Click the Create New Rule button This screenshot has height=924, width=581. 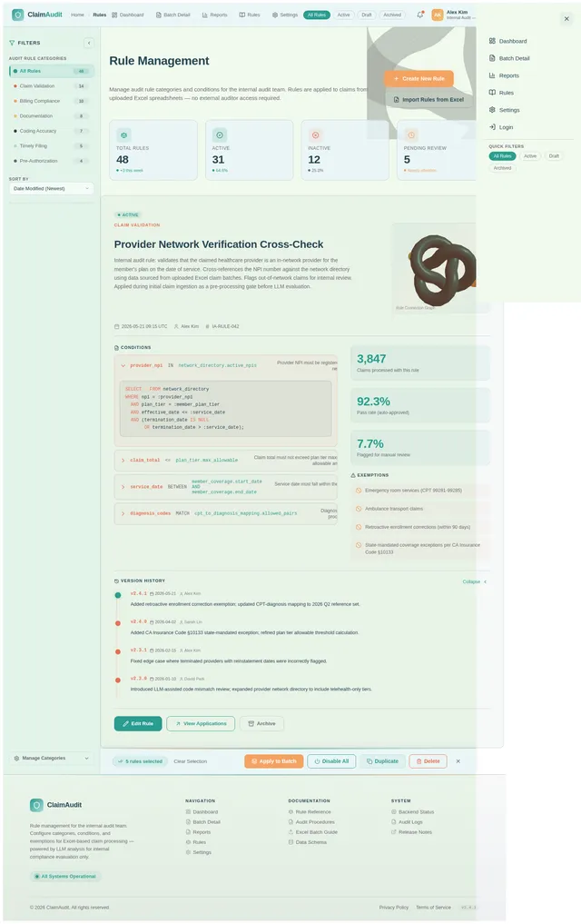point(419,78)
